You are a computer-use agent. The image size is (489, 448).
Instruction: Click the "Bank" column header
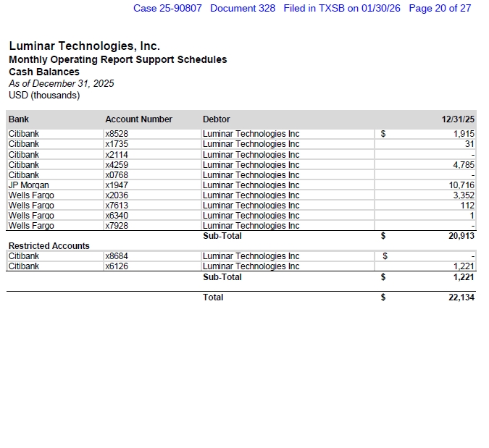pos(19,119)
